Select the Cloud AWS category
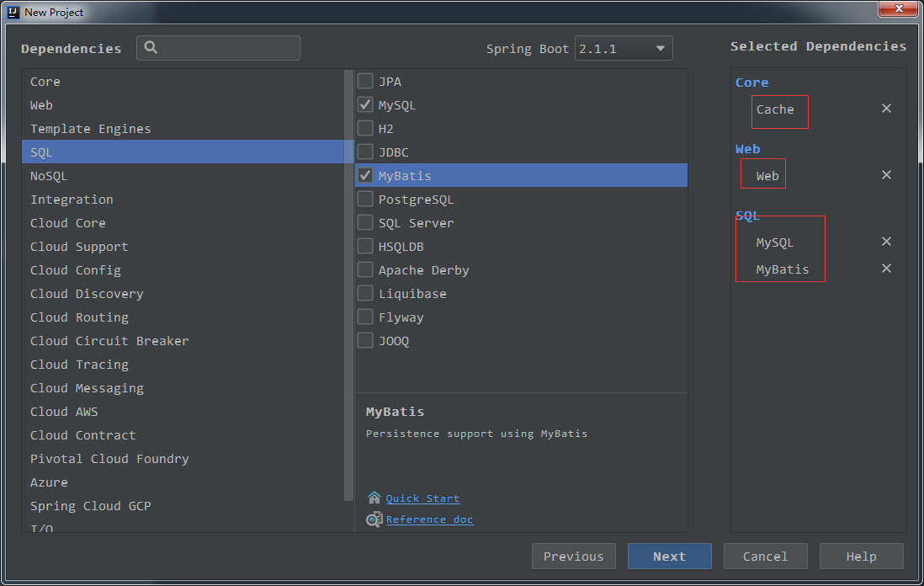This screenshot has height=586, width=924. (x=183, y=412)
